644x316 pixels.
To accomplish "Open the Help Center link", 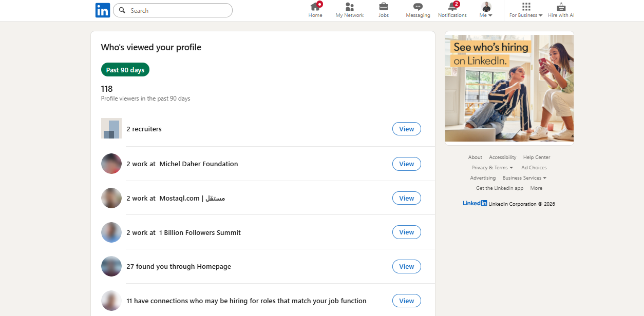I will (536, 157).
